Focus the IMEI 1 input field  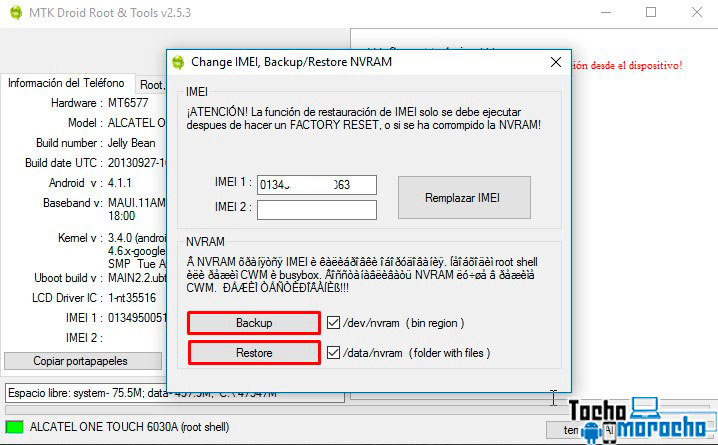pos(317,185)
